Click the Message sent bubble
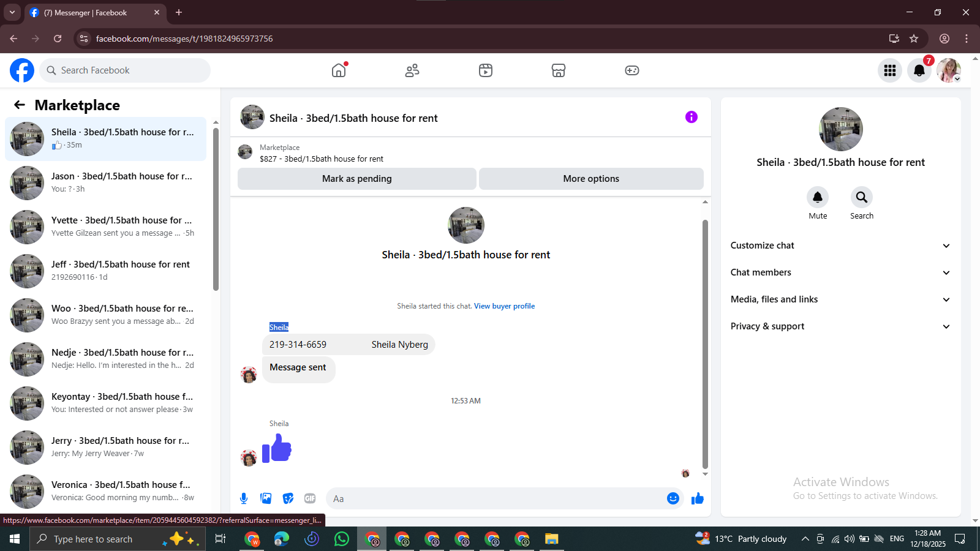The height and width of the screenshot is (551, 980). click(x=298, y=369)
